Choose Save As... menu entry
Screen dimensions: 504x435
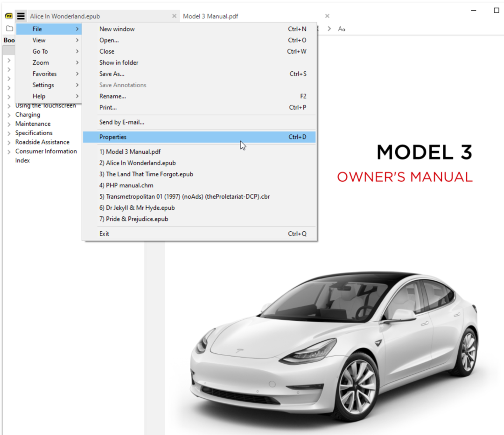pyautogui.click(x=199, y=74)
